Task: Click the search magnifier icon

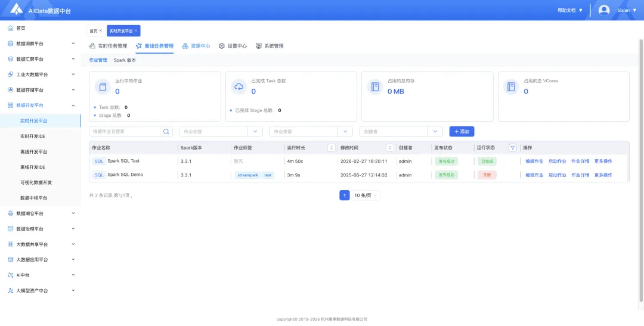Action: pos(166,131)
